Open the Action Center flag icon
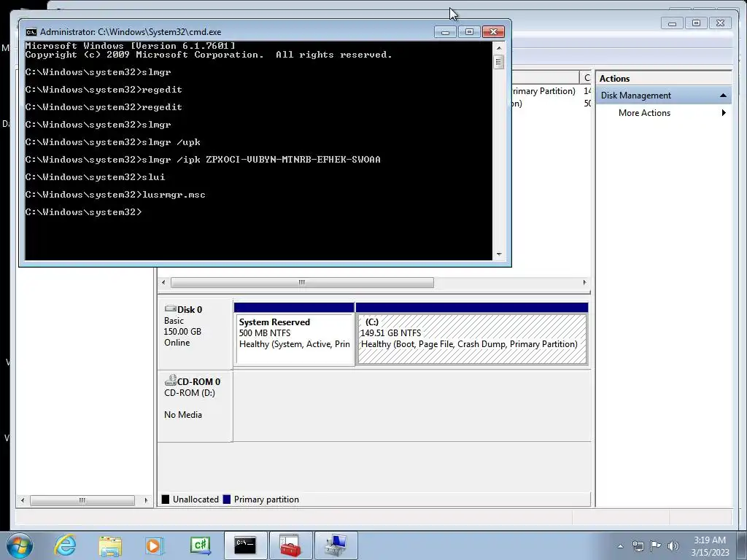The width and height of the screenshot is (747, 560). pyautogui.click(x=656, y=545)
